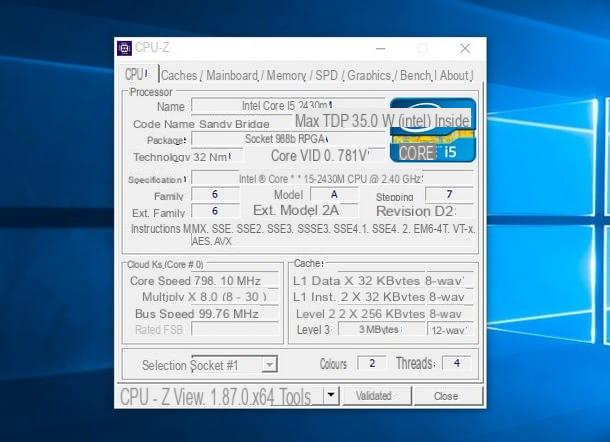Click the Level 3 value 3 MBytes
610x442 pixels.
pos(381,330)
